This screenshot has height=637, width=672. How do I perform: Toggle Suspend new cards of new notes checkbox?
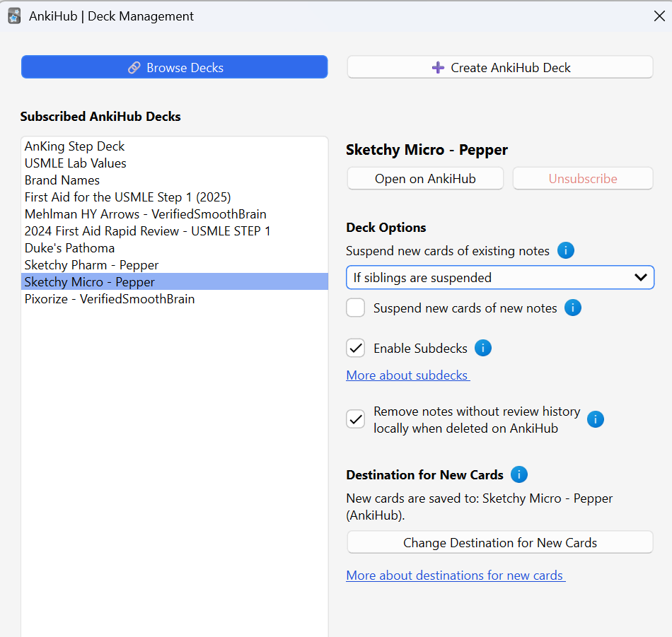tap(356, 308)
